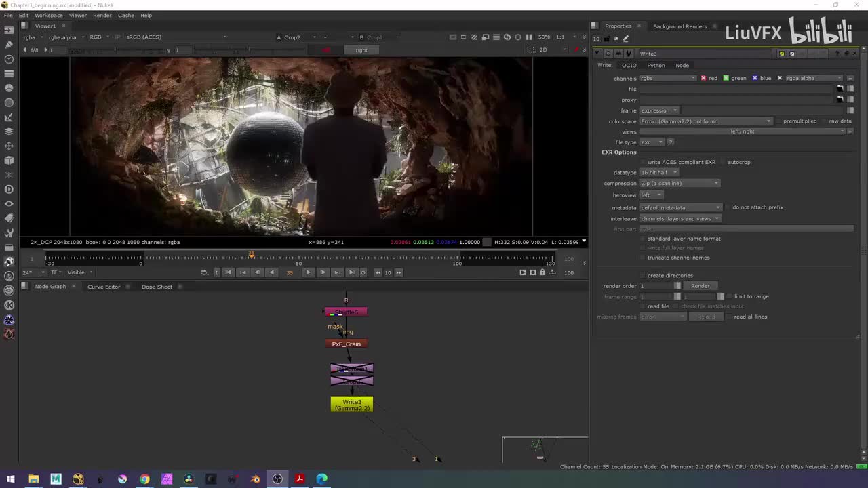Open Google Chrome from the taskbar

coord(144,479)
